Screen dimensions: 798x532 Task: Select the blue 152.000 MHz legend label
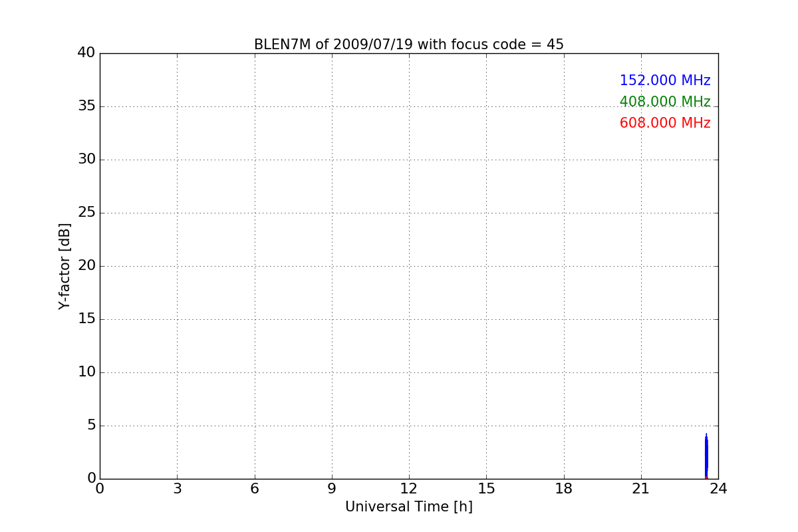(665, 80)
